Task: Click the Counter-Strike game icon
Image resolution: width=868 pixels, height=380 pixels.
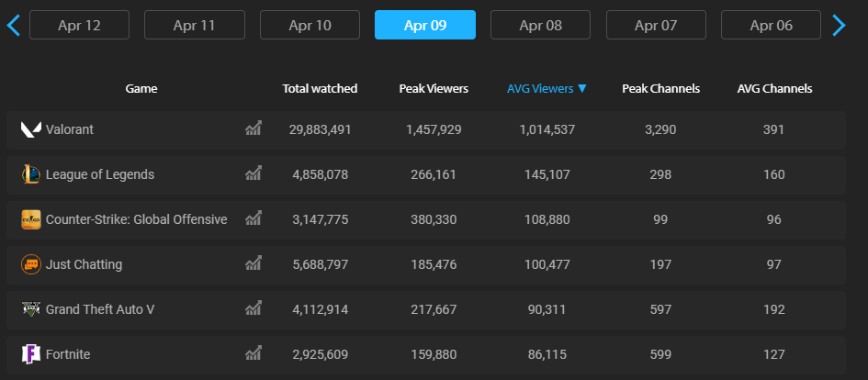Action: point(31,219)
